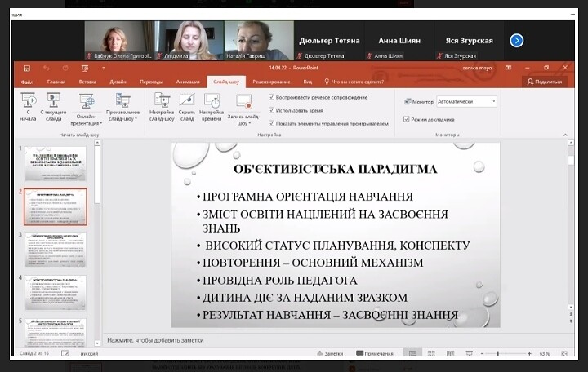Collapse the ribbon with chevron

point(565,135)
